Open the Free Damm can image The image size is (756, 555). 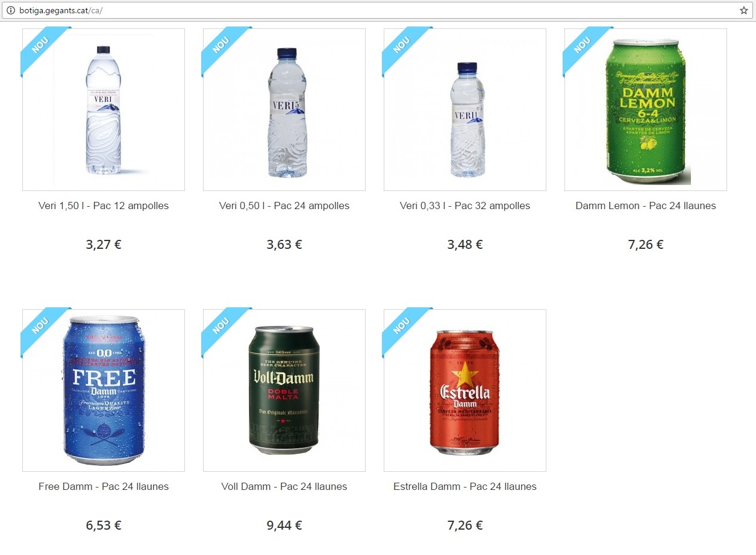104,390
